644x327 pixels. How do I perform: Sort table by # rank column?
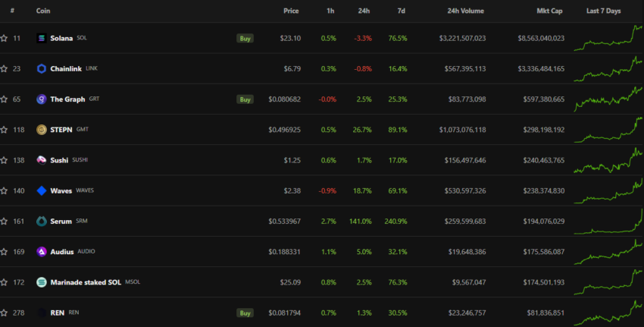[12, 11]
